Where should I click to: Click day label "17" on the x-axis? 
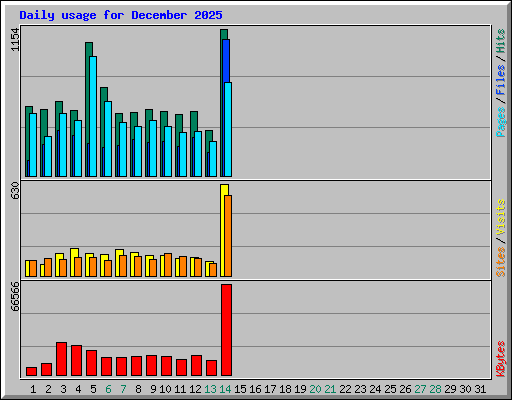(x=270, y=389)
